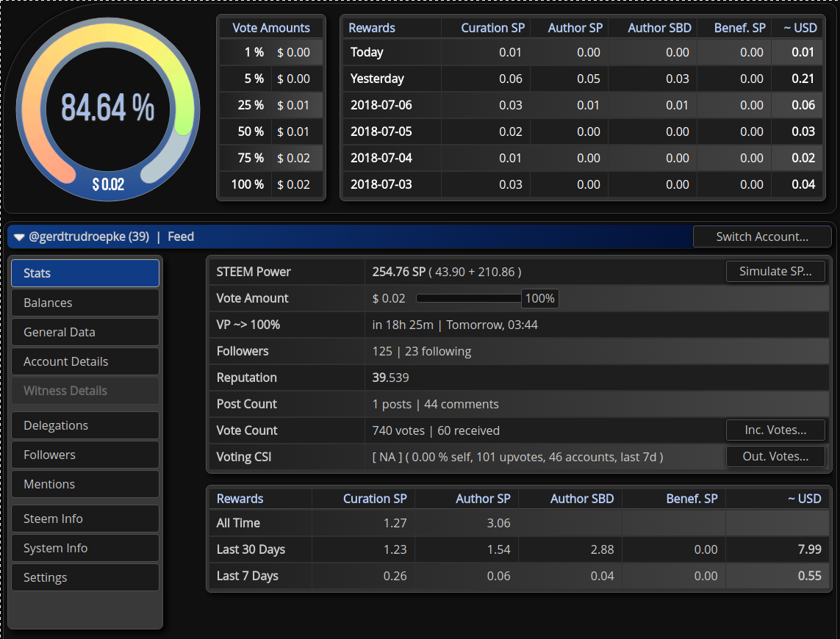The image size is (840, 639).
Task: Click the All Time rewards row
Action: 518,523
